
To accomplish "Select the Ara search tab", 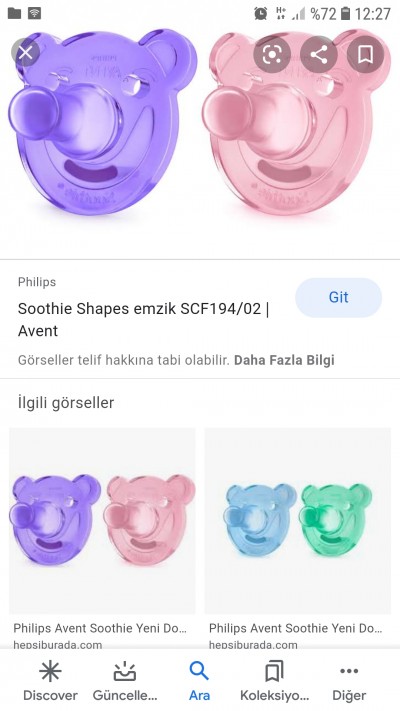I will pos(199,681).
